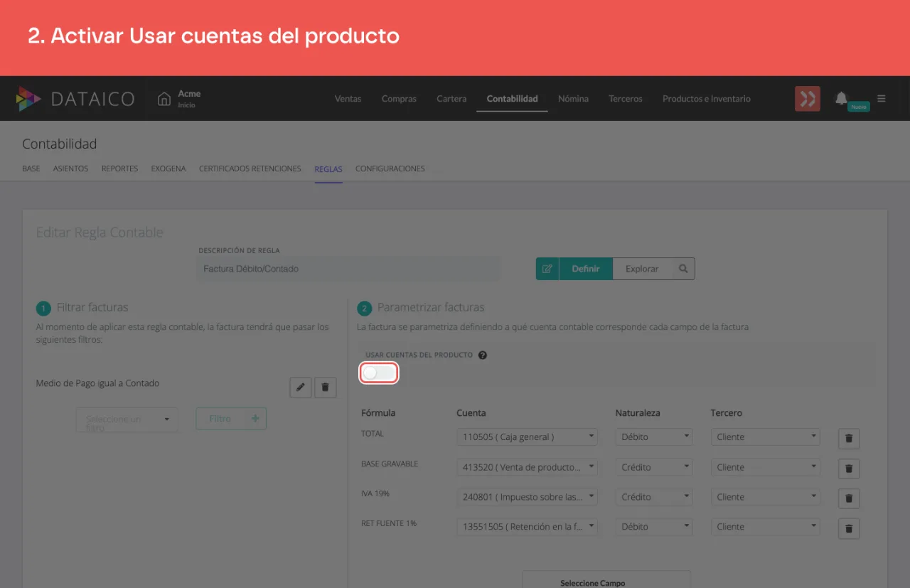Delete the Medio de Pago filter
The image size is (910, 588).
pos(326,387)
